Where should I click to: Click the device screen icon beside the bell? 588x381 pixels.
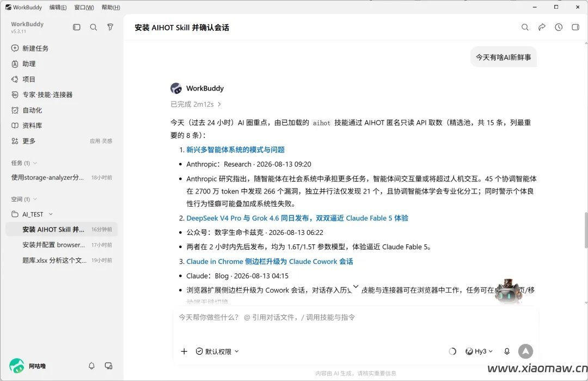(108, 366)
